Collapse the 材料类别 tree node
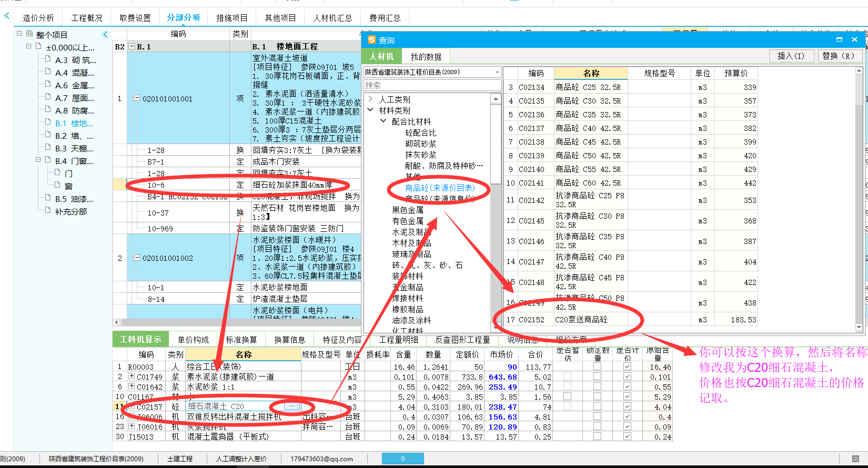This screenshot has height=468, width=868. coord(371,110)
